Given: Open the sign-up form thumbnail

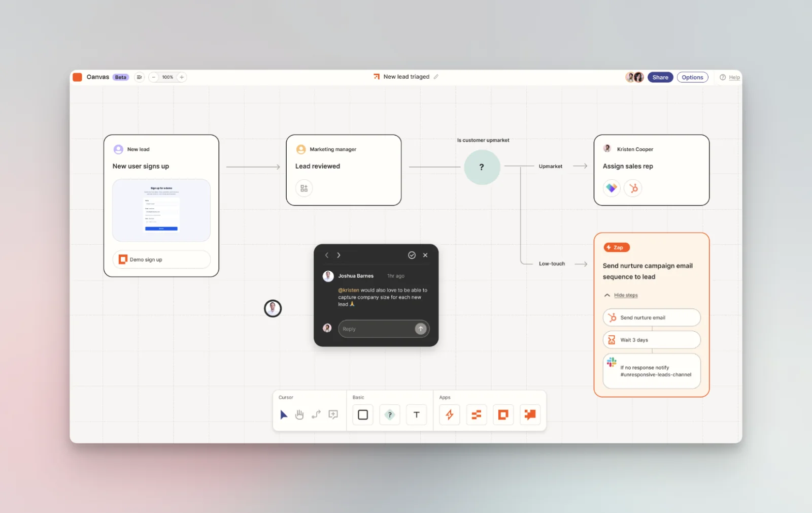Looking at the screenshot, I should tap(161, 210).
